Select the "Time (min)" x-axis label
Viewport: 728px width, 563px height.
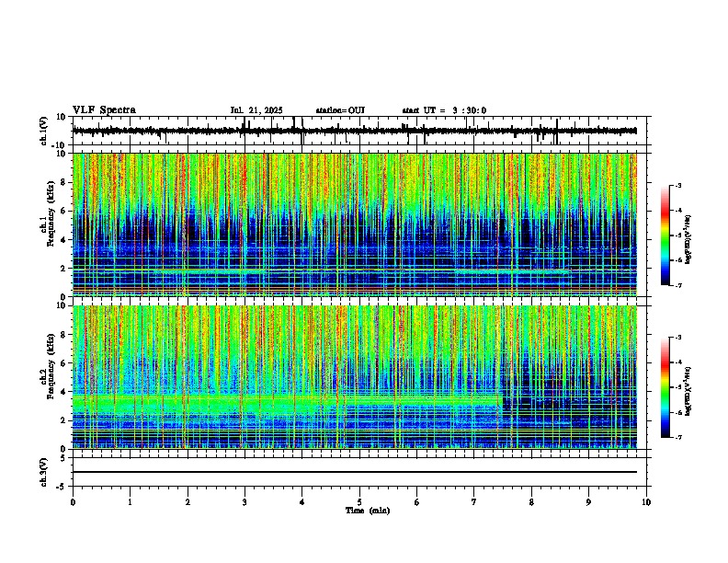click(368, 511)
